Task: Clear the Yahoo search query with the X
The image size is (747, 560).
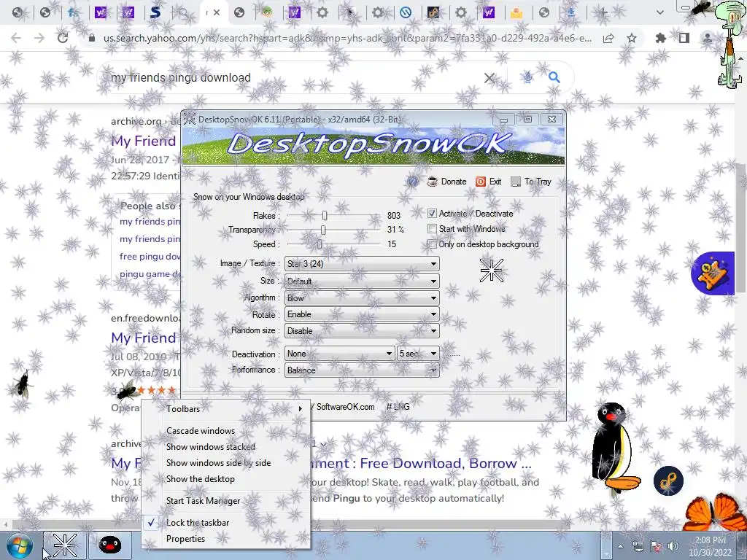Action: point(489,77)
